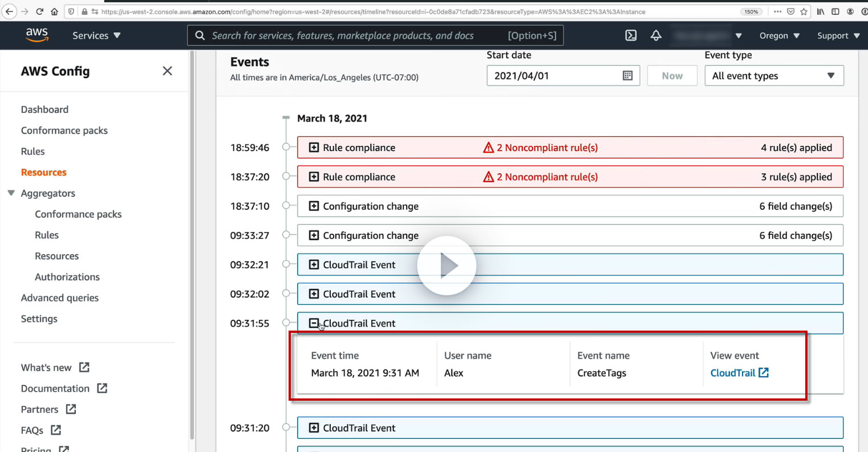Open the Partners link
This screenshot has height=452, width=868.
(x=39, y=409)
